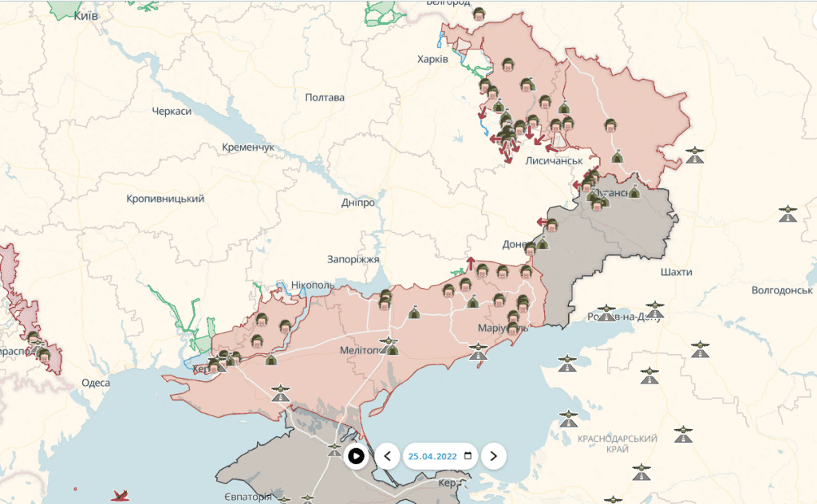Viewport: 817px width, 504px height.
Task: Click the airfield icon over the Ростов-на-Дону label
Action: click(x=606, y=313)
